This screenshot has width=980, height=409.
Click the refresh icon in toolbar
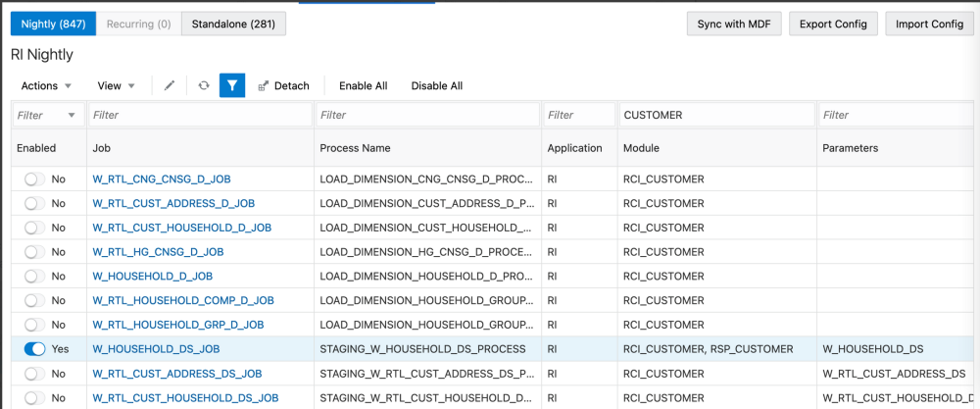(x=203, y=85)
